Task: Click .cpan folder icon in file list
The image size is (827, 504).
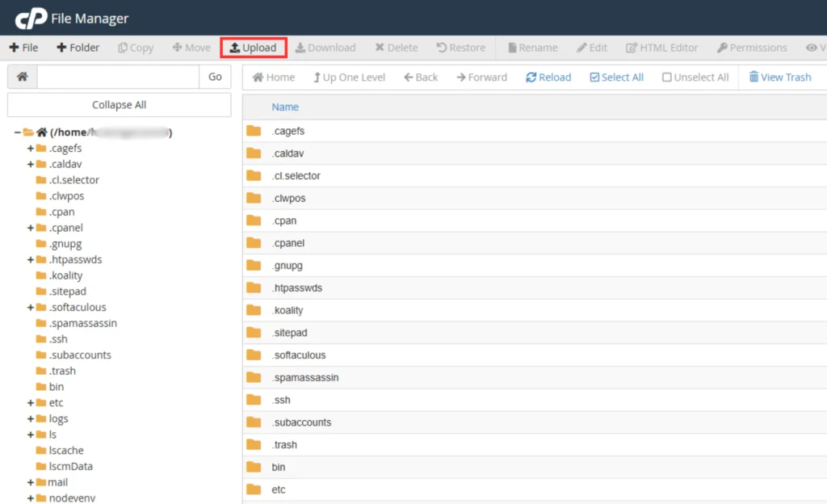Action: pyautogui.click(x=254, y=220)
